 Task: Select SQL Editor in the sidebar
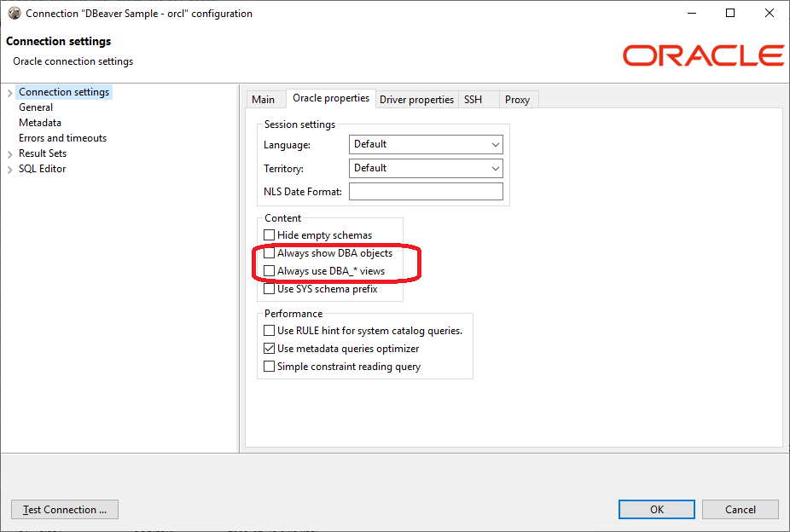(41, 168)
